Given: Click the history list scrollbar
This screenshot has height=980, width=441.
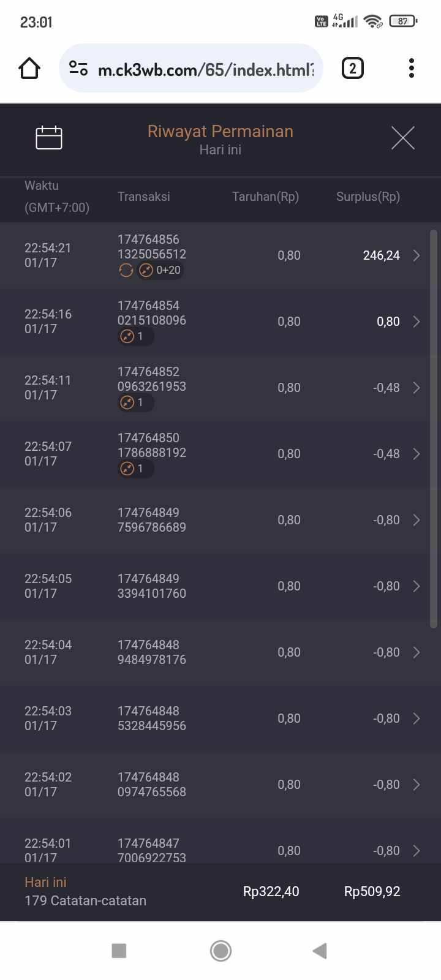Looking at the screenshot, I should 434,429.
